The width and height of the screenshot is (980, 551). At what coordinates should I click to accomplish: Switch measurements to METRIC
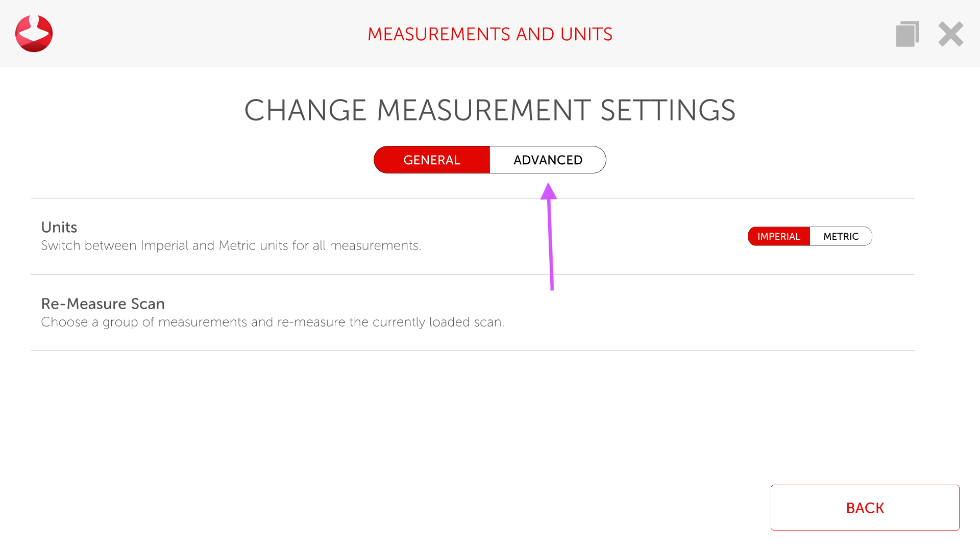841,236
